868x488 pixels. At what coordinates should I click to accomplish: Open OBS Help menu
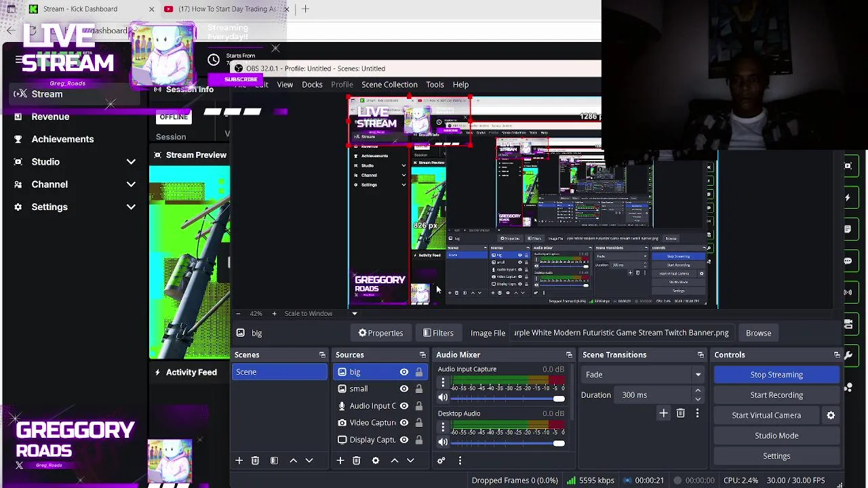[460, 85]
